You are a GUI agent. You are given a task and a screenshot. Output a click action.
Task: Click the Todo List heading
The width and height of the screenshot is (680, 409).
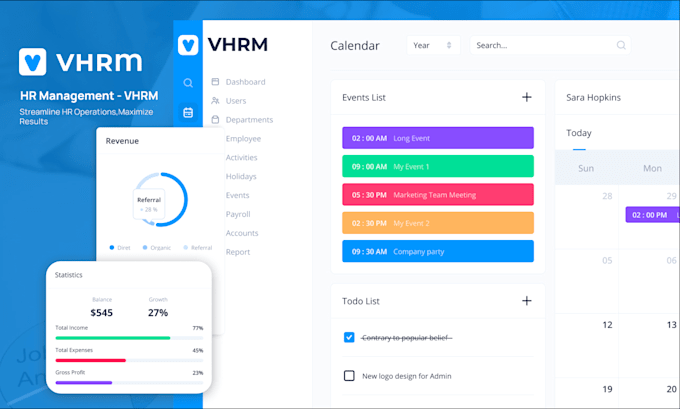click(361, 301)
